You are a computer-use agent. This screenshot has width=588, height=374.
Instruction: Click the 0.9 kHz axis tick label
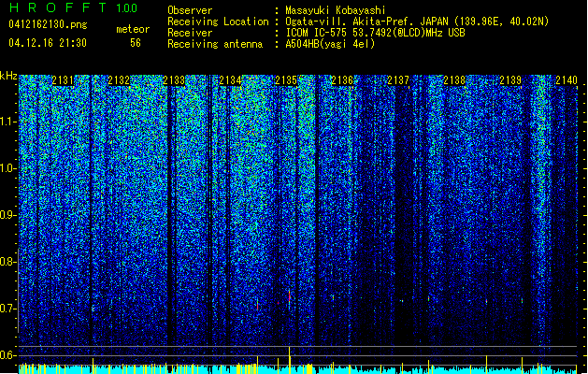[8, 215]
